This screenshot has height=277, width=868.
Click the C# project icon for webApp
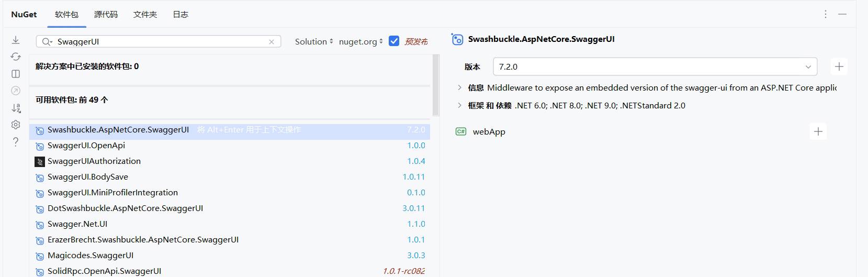pos(461,132)
